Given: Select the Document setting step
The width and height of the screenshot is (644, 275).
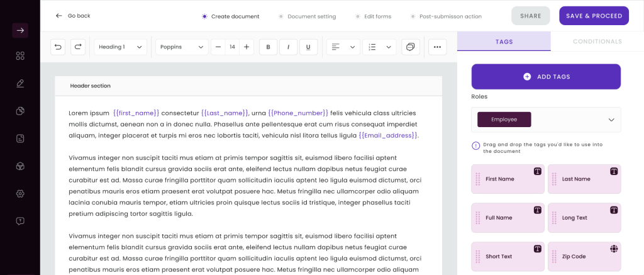Looking at the screenshot, I should [307, 16].
